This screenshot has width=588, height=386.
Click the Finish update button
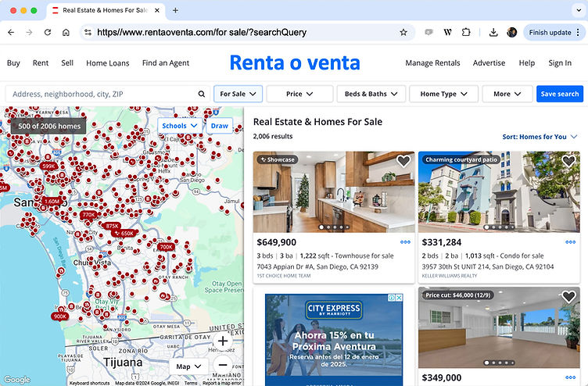click(553, 33)
